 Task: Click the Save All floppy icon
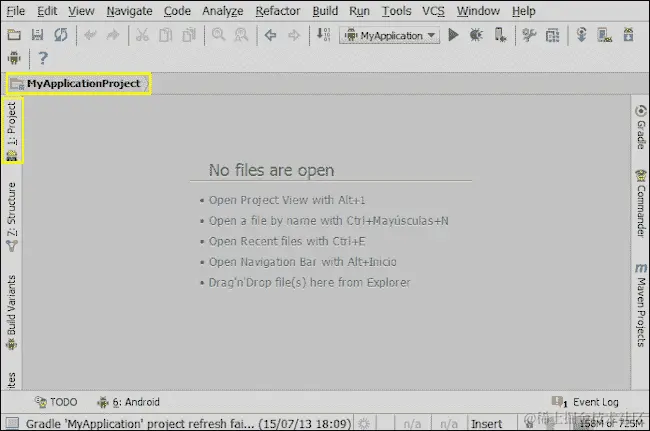pos(37,35)
